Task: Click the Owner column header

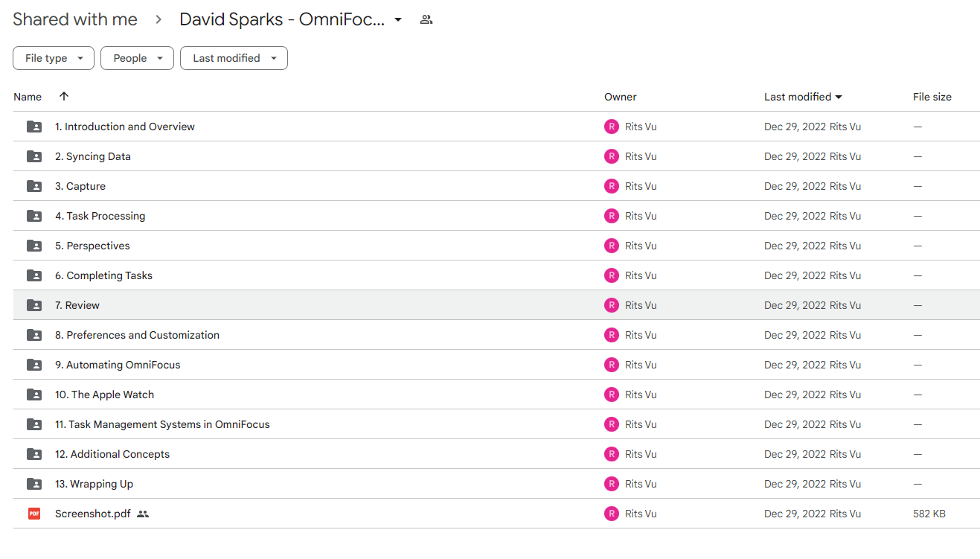Action: (621, 97)
